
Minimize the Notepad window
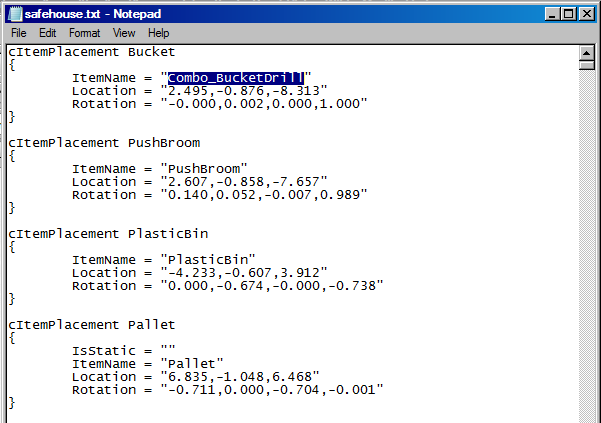[552, 15]
